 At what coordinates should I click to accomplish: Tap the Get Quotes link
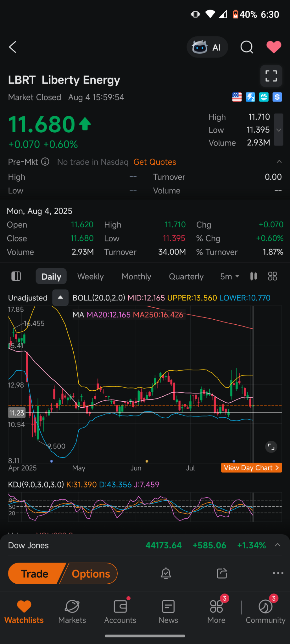click(155, 162)
